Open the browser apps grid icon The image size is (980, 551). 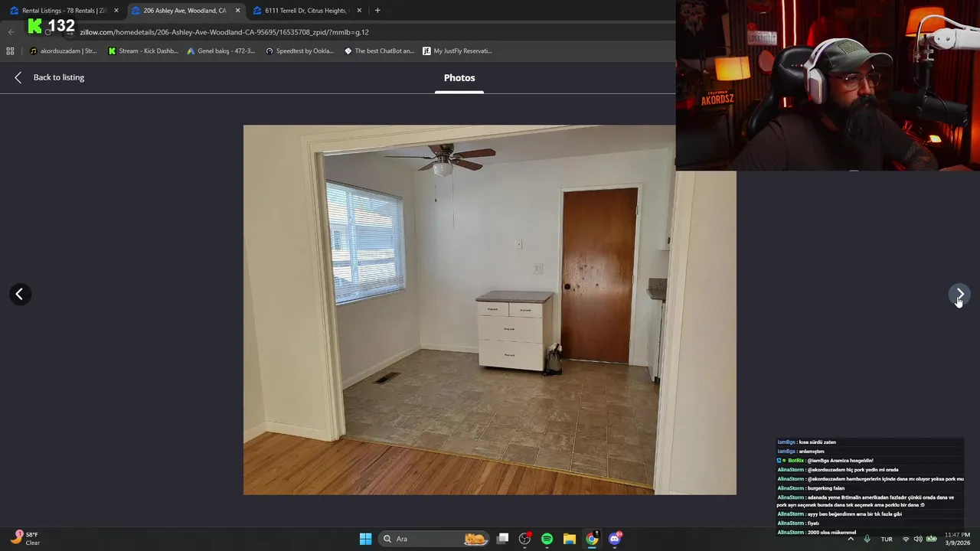tap(10, 51)
